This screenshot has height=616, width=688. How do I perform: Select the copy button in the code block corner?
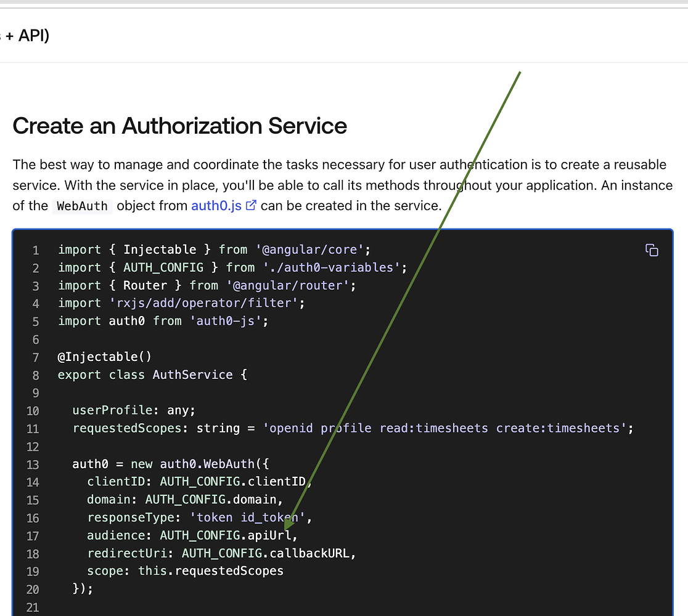point(652,250)
